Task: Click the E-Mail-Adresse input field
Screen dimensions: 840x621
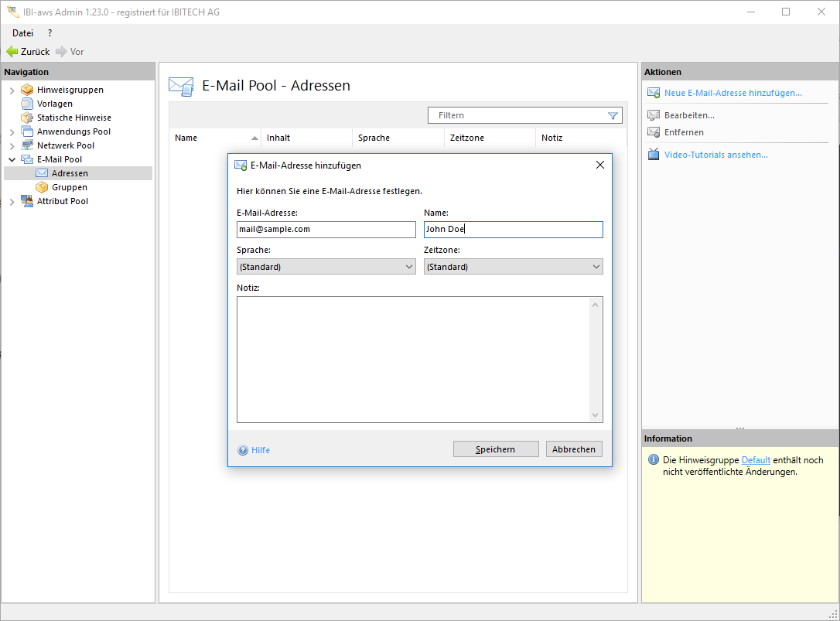Action: (x=326, y=230)
